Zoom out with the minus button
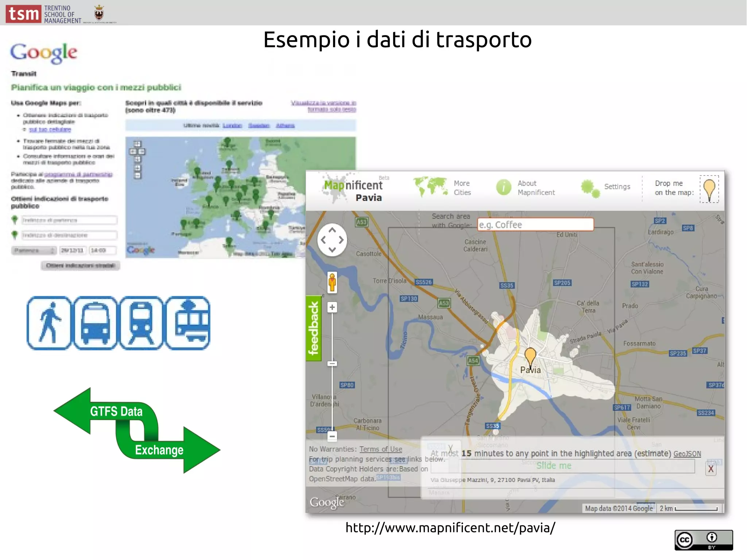The image size is (747, 560). (332, 436)
